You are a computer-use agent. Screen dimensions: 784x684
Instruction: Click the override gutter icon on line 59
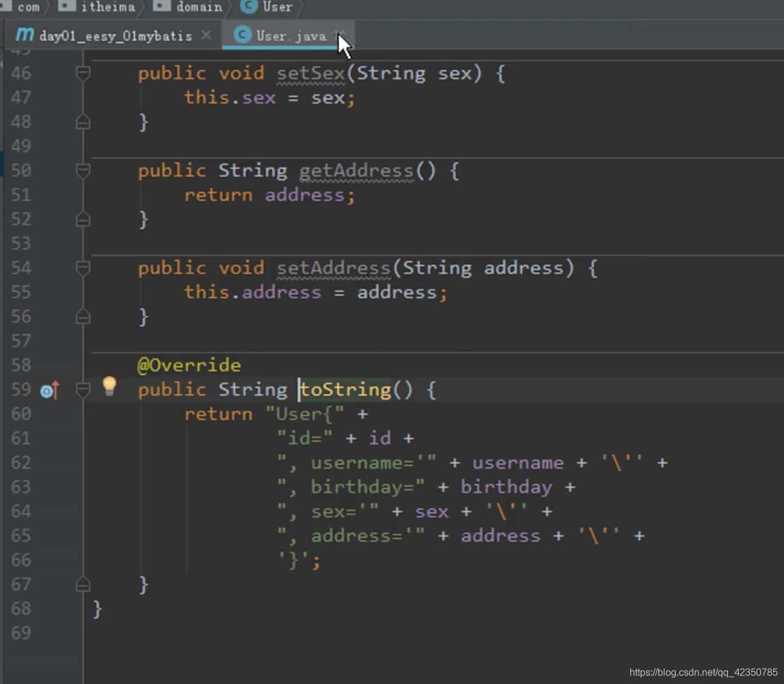(50, 390)
